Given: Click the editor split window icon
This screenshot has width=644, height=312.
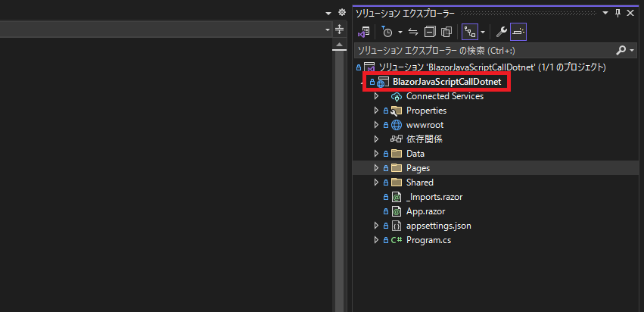Looking at the screenshot, I should pos(339,30).
